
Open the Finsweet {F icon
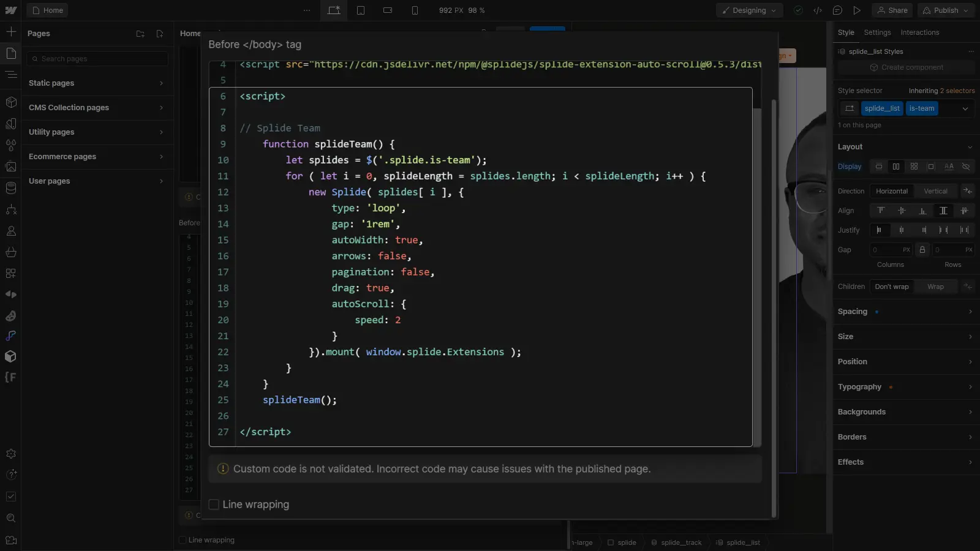click(10, 377)
